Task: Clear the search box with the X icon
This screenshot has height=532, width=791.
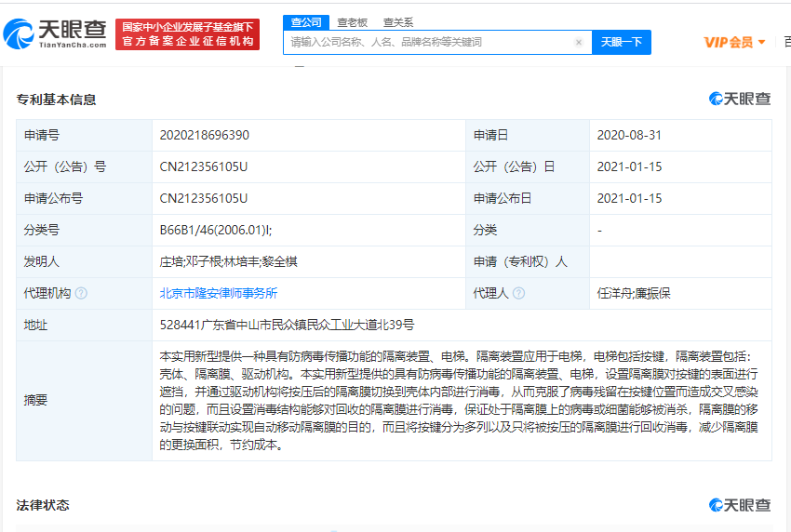Action: pyautogui.click(x=579, y=42)
